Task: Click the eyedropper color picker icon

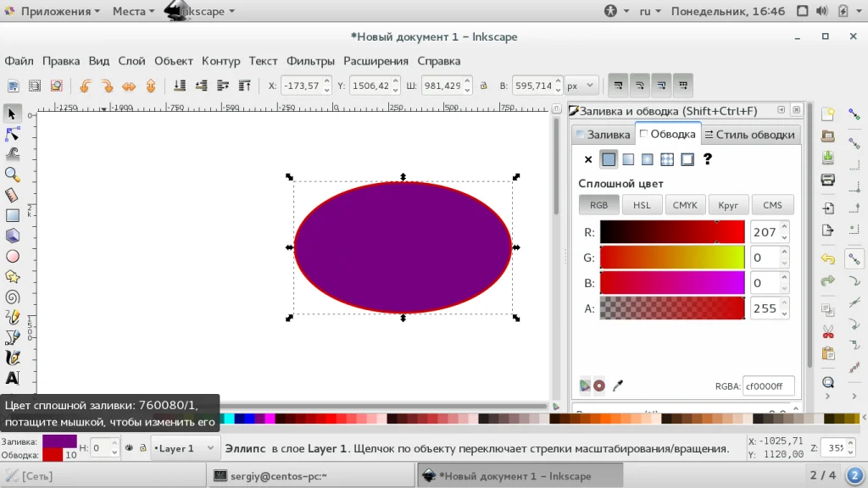Action: coord(618,385)
